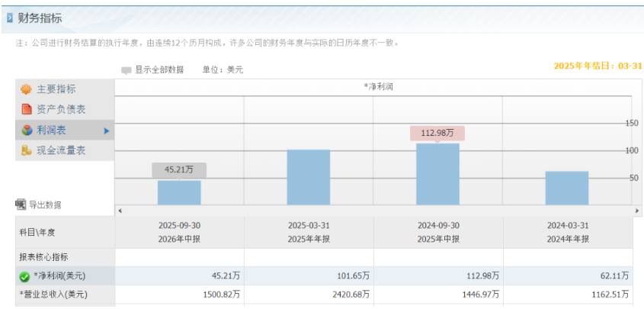The height and width of the screenshot is (309, 644).
Task: Open 主要指标 via its orange flower icon
Action: click(26, 89)
